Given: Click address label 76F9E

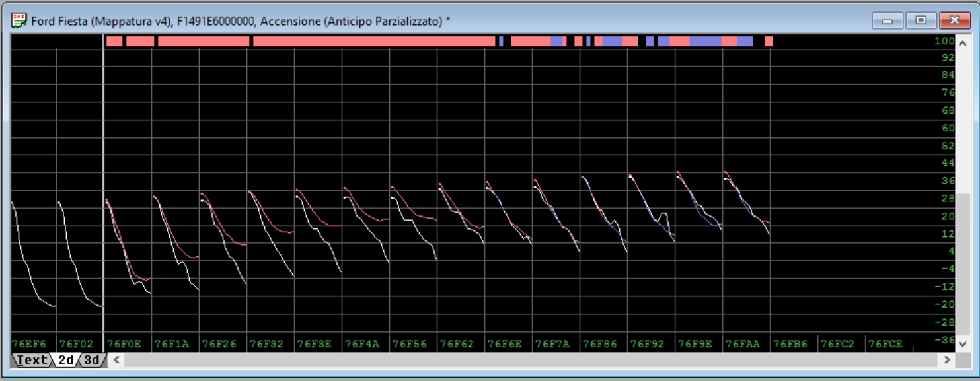Looking at the screenshot, I should coord(695,344).
